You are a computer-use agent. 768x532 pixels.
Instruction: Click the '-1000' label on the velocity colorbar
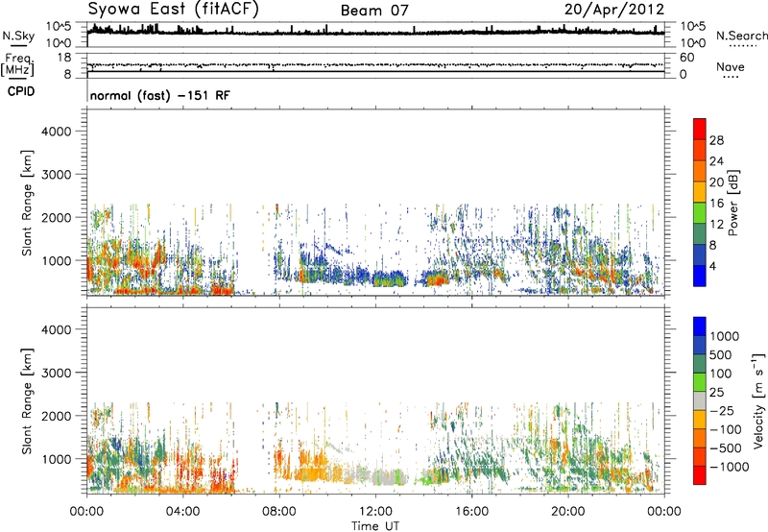[x=730, y=467]
